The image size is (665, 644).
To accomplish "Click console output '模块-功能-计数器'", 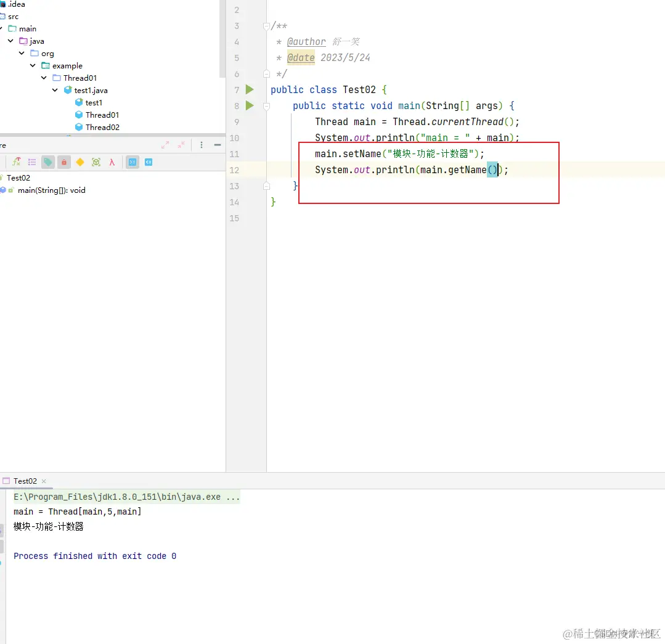I will pos(48,526).
